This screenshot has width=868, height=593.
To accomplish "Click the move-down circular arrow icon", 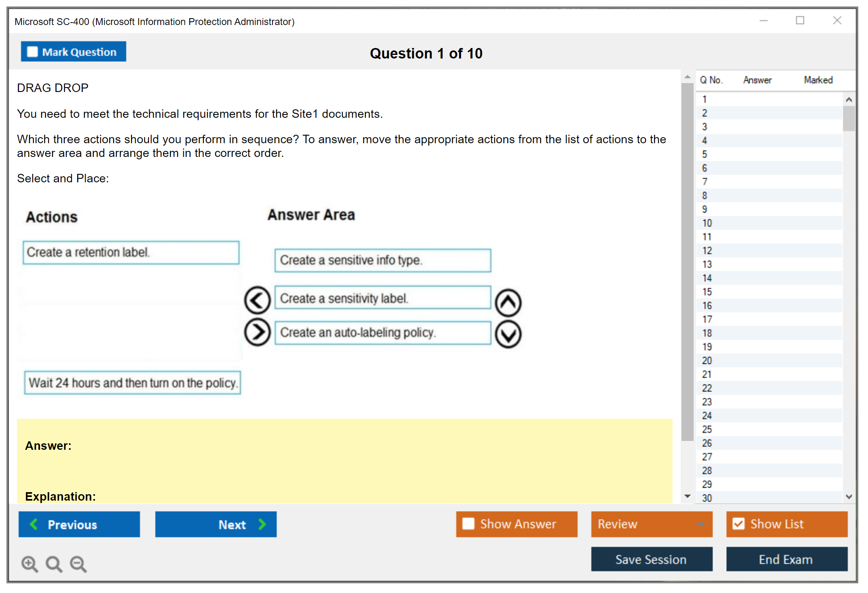I will point(508,334).
